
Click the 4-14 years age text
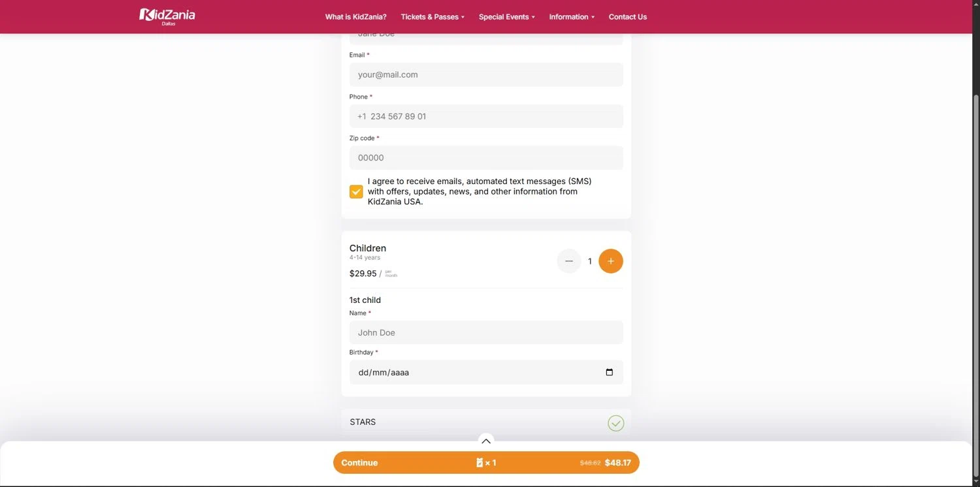365,258
